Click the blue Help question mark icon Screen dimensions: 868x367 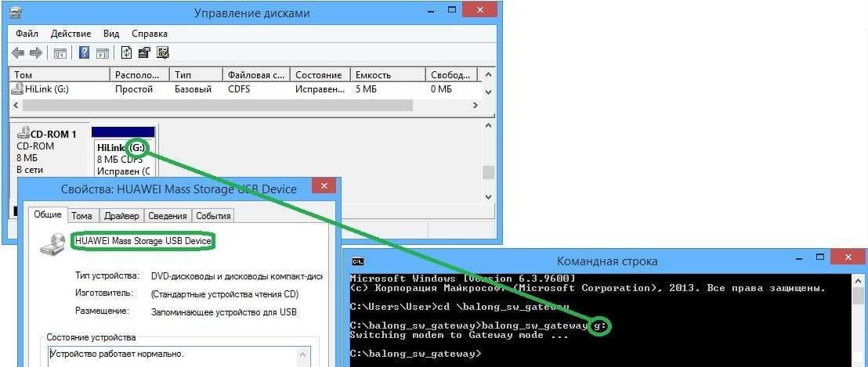point(84,53)
